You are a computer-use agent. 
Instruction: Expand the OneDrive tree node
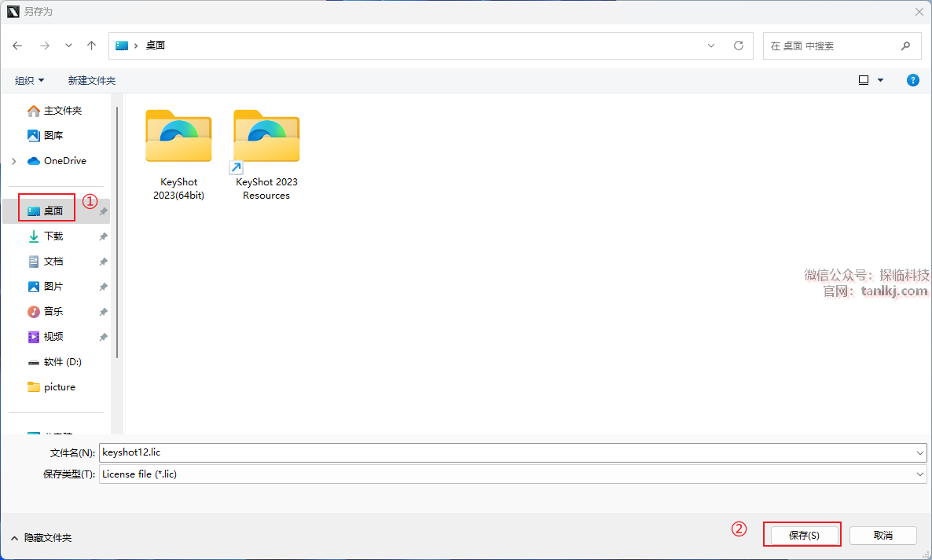click(13, 161)
